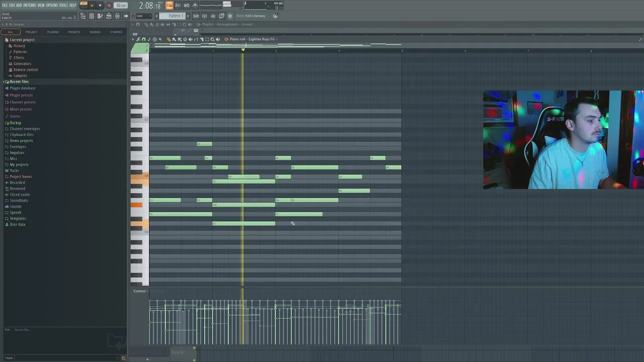This screenshot has width=644, height=362.
Task: Expand the Backup folder
Action: [x=15, y=123]
